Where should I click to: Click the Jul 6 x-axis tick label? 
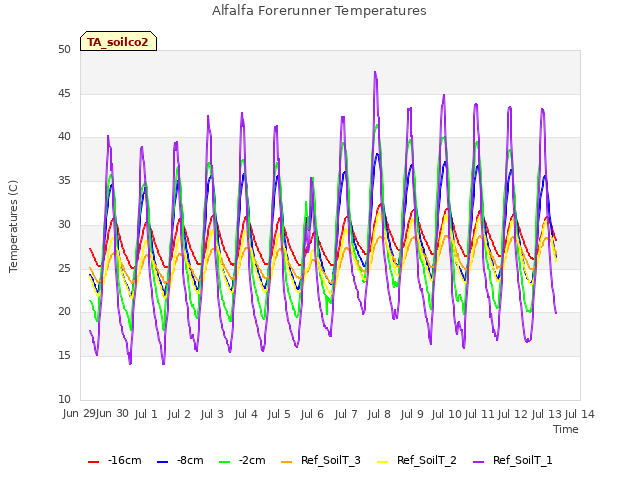click(x=312, y=414)
